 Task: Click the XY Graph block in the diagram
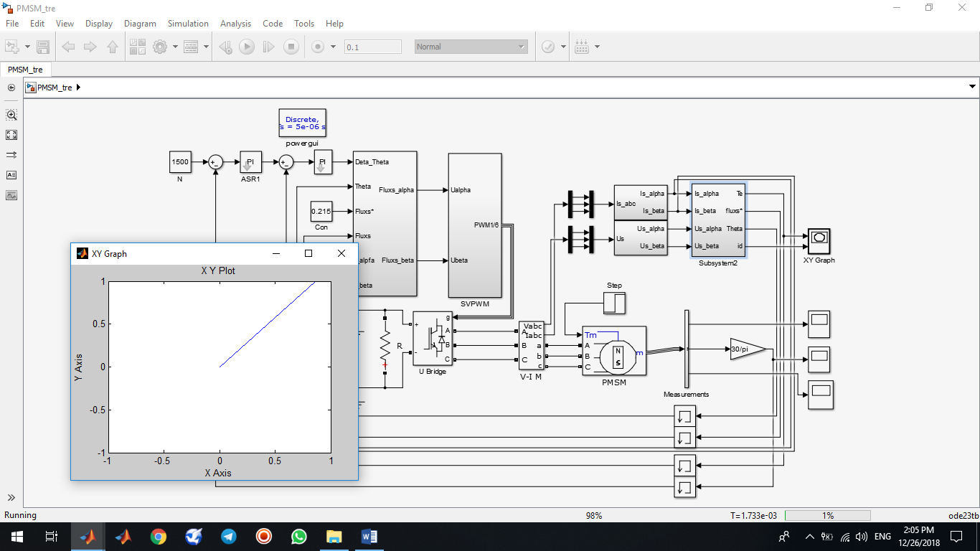coord(819,240)
